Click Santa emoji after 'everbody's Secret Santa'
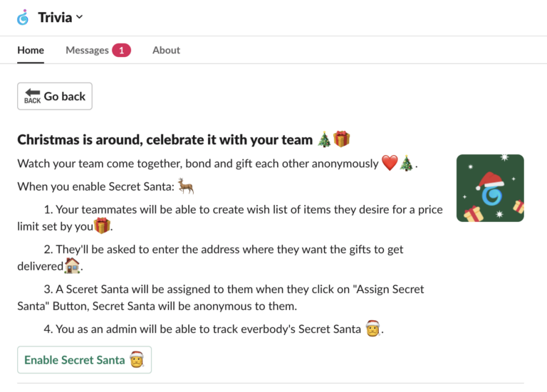This screenshot has width=547, height=392. point(373,329)
